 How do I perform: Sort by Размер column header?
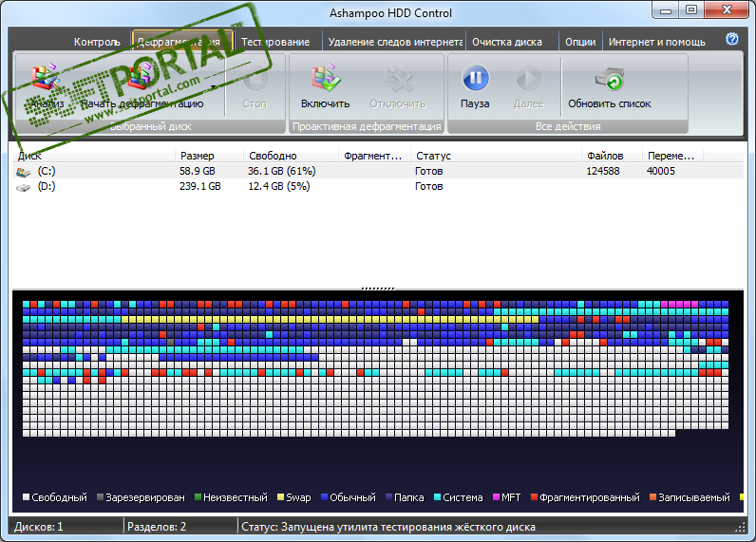click(x=209, y=156)
